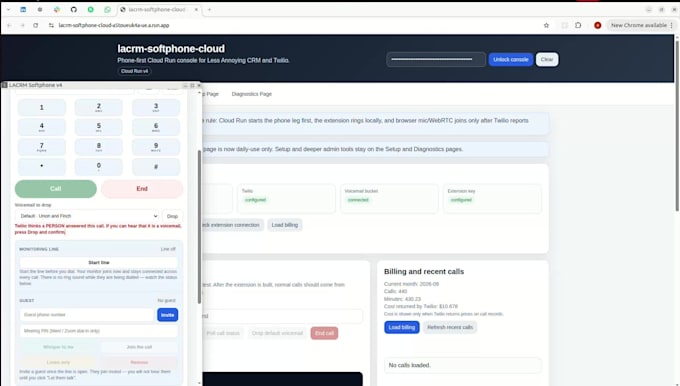680x386 pixels.
Task: Open the Diagnostics Page tab
Action: coord(252,94)
